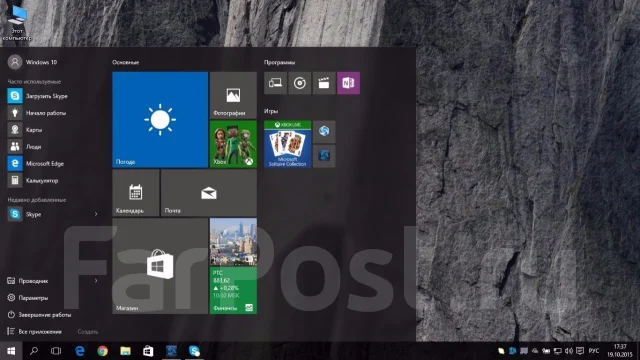The height and width of the screenshot is (360, 640).
Task: Select the Этот компьютер desktop icon
Action: (17, 22)
